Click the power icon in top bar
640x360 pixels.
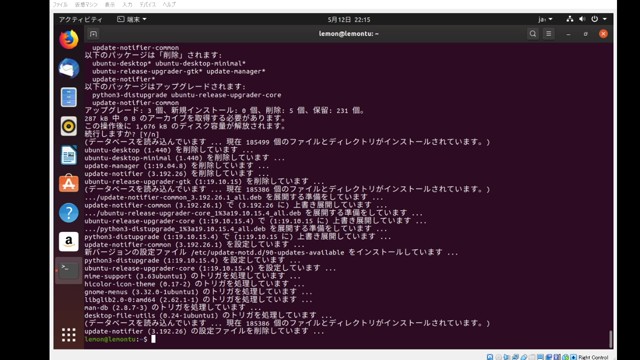point(595,19)
